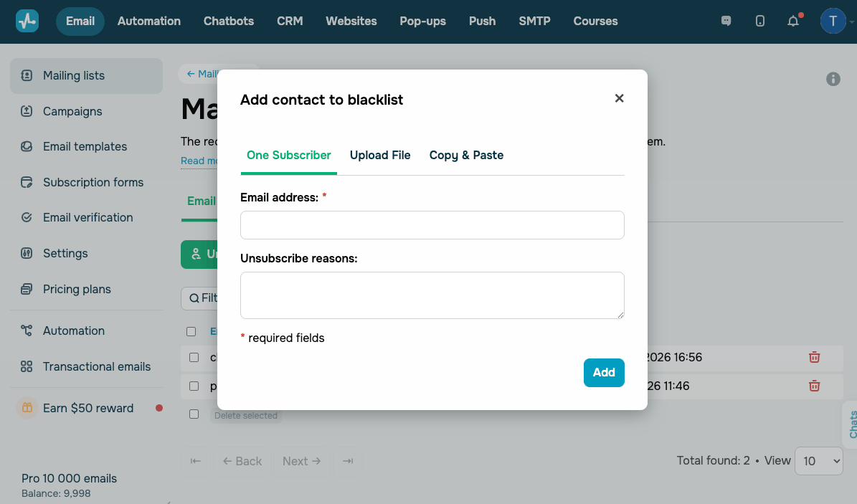
Task: Click the Add button
Action: (x=604, y=372)
